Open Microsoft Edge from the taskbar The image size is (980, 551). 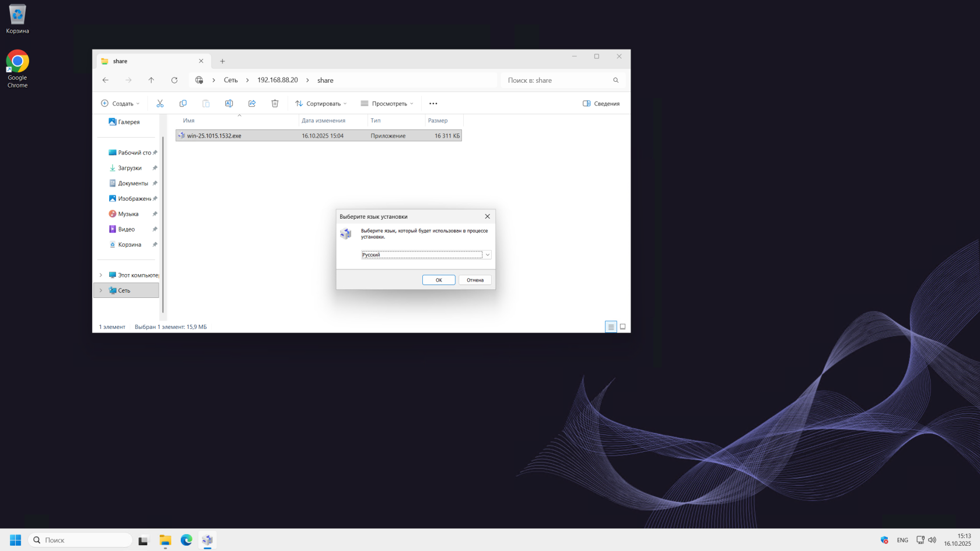tap(186, 540)
